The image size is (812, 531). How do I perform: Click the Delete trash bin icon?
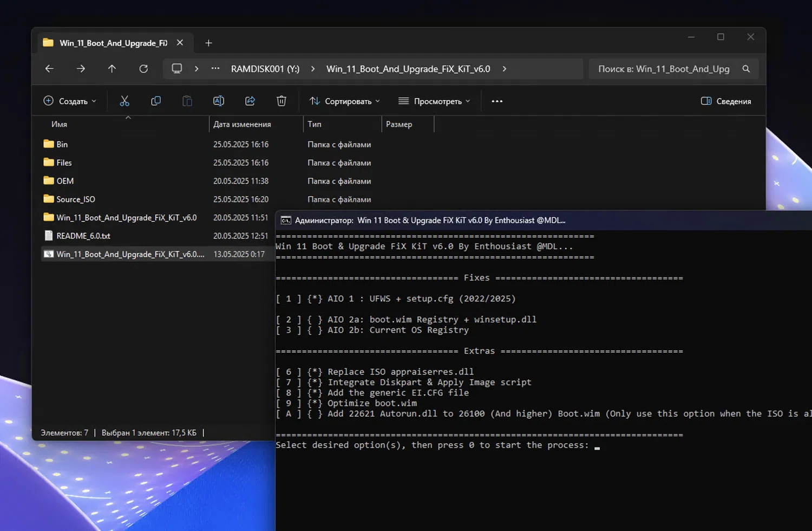(x=281, y=101)
